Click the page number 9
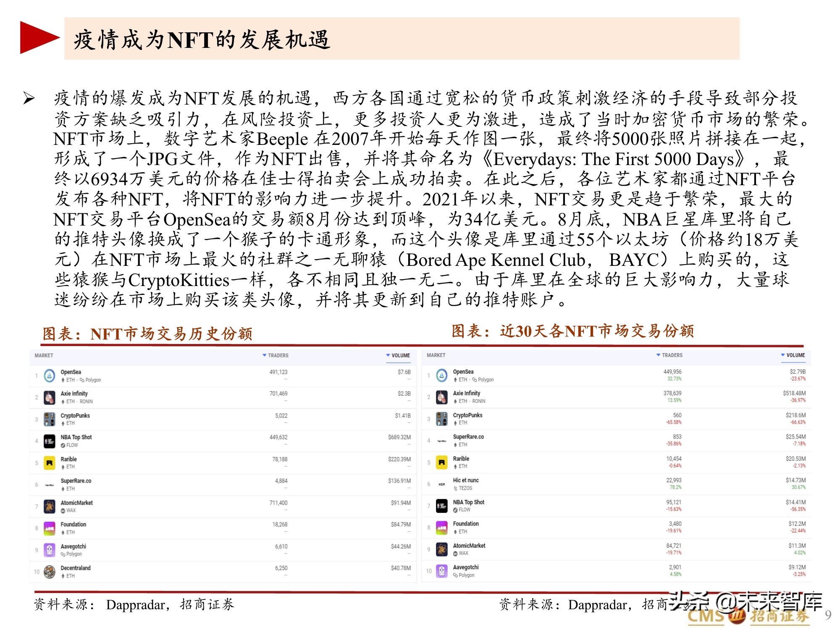 [828, 615]
